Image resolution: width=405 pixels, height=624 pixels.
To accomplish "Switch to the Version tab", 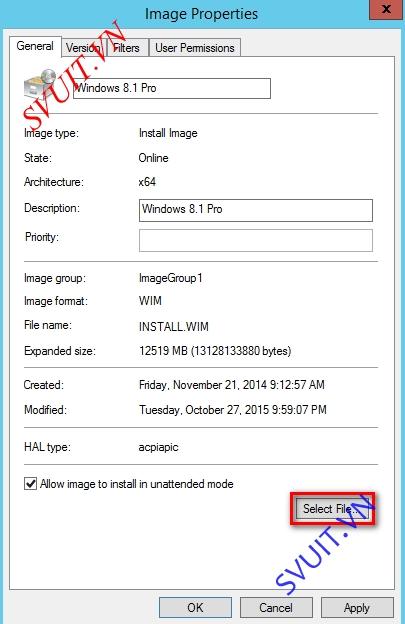I will coord(84,48).
